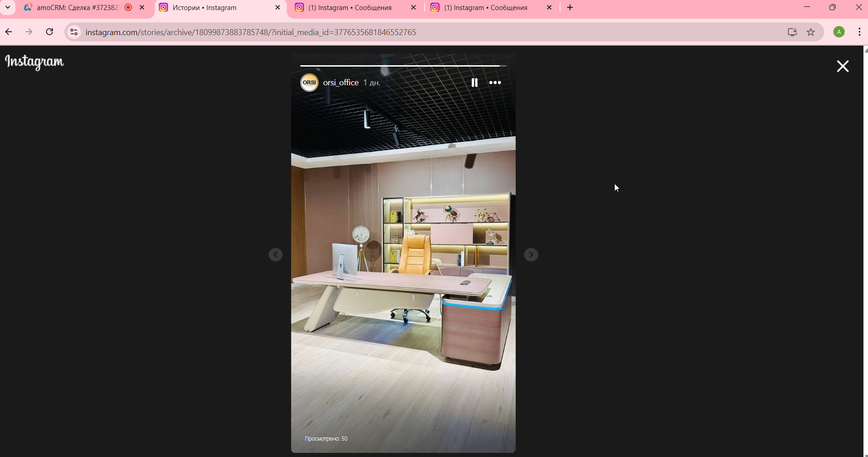The image size is (868, 457).
Task: View site information for instagram.com
Action: point(74,32)
